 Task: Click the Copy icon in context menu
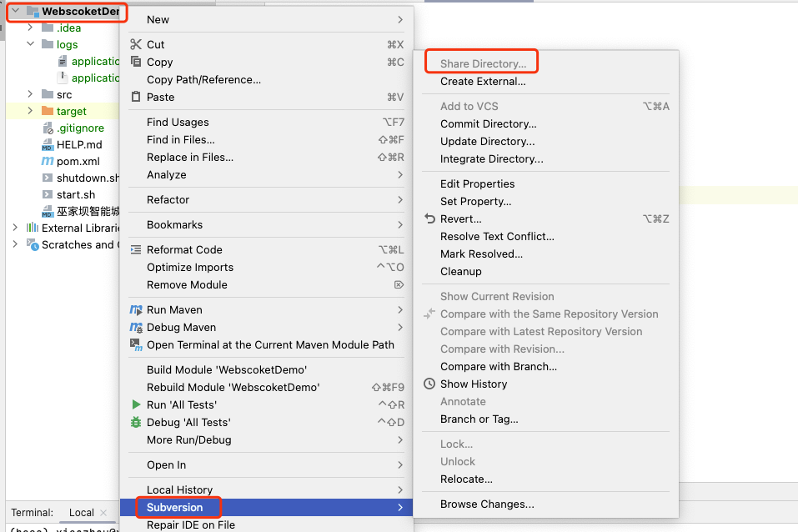click(135, 62)
